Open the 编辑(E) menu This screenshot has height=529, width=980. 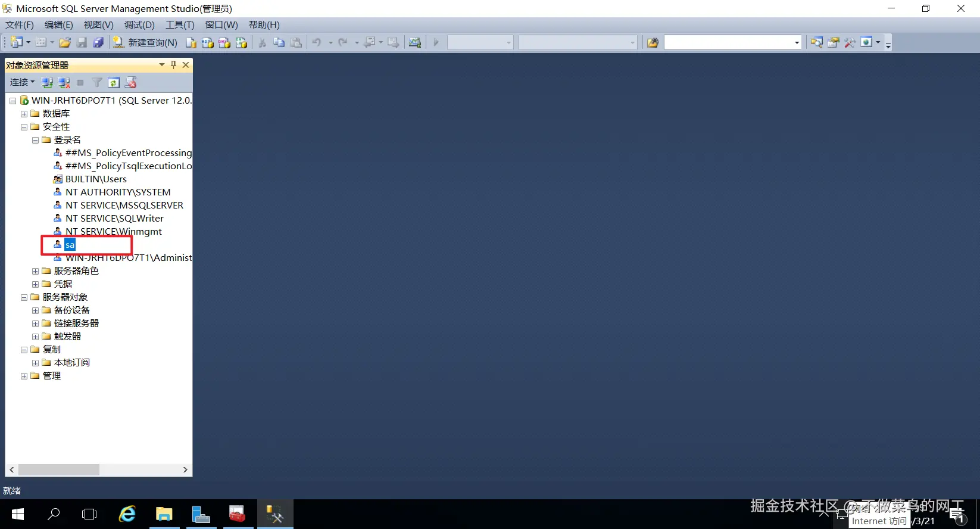pyautogui.click(x=59, y=25)
